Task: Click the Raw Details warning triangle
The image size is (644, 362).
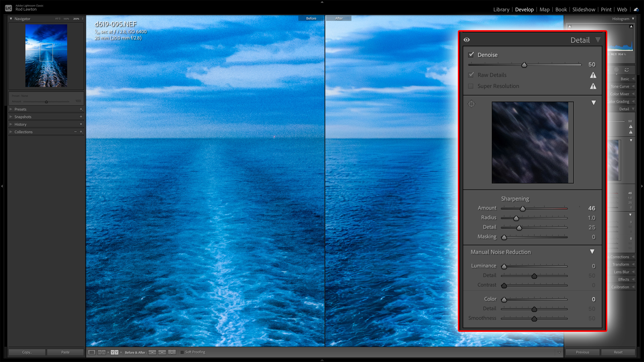Action: (593, 75)
